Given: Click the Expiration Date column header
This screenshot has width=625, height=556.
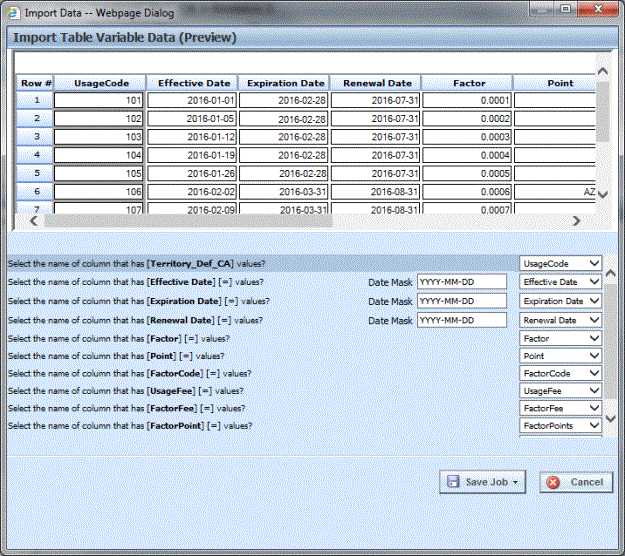Looking at the screenshot, I should pos(285,83).
